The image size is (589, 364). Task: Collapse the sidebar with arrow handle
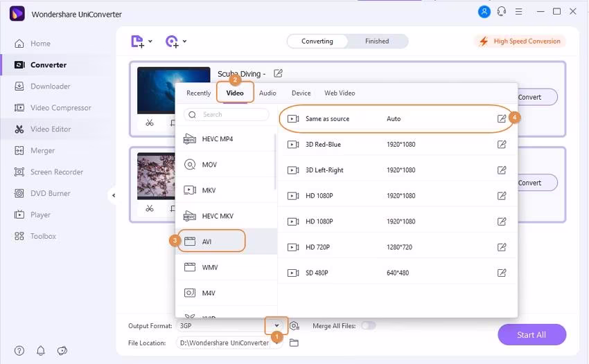tap(114, 195)
